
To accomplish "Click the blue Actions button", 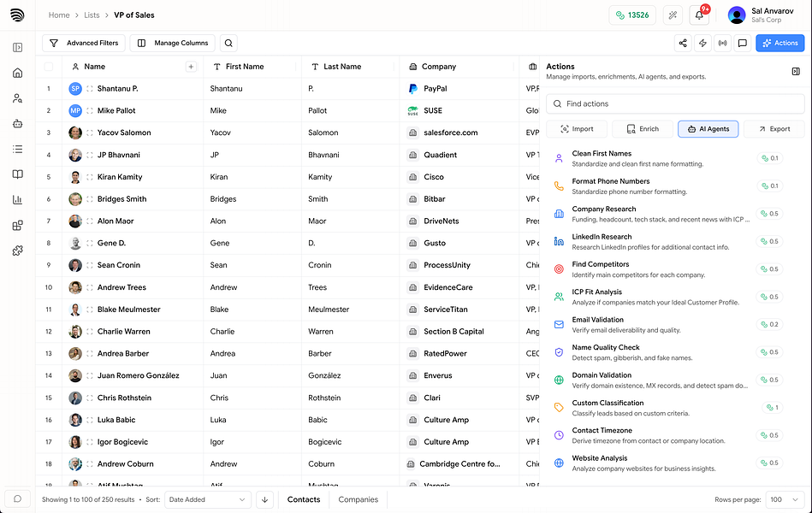I will pyautogui.click(x=779, y=43).
